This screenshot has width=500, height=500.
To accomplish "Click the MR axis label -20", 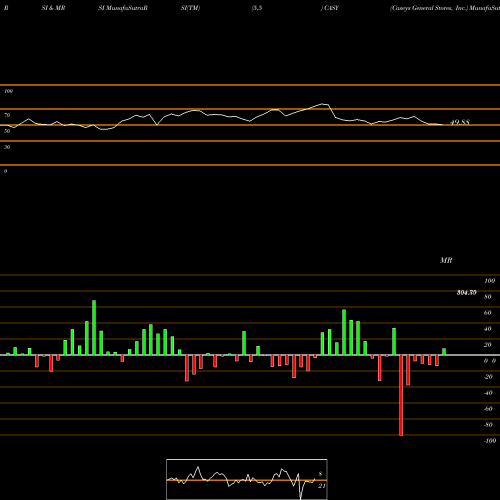I will 488,377.
